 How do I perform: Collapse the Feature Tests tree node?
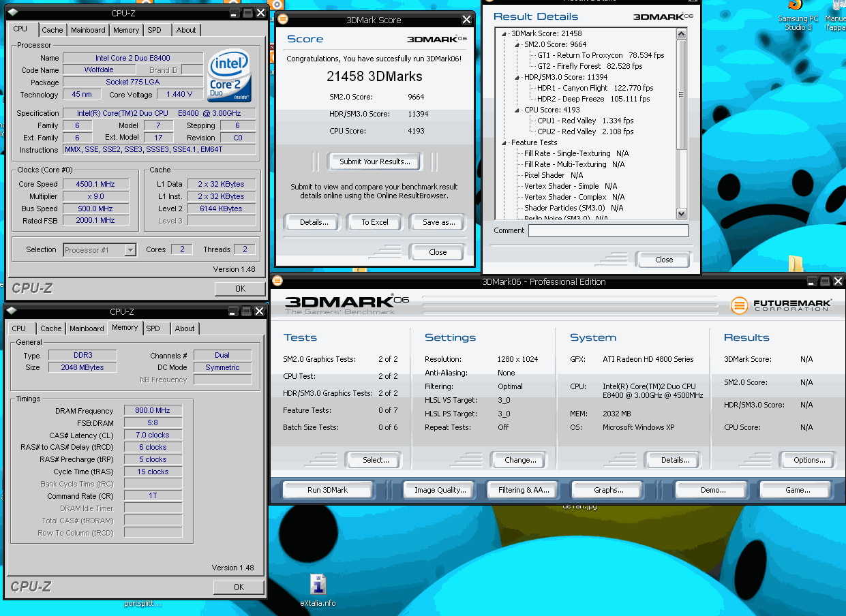(505, 142)
